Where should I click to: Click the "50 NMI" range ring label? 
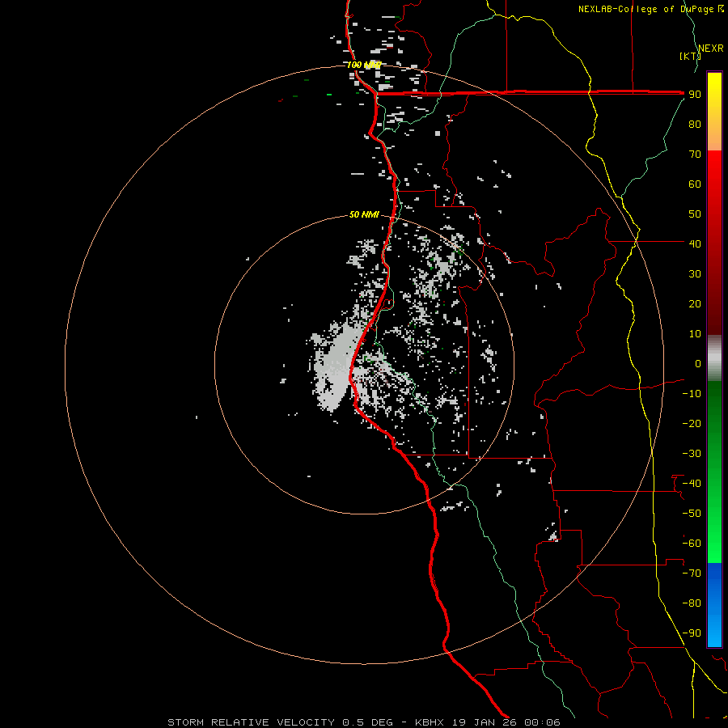(x=364, y=214)
